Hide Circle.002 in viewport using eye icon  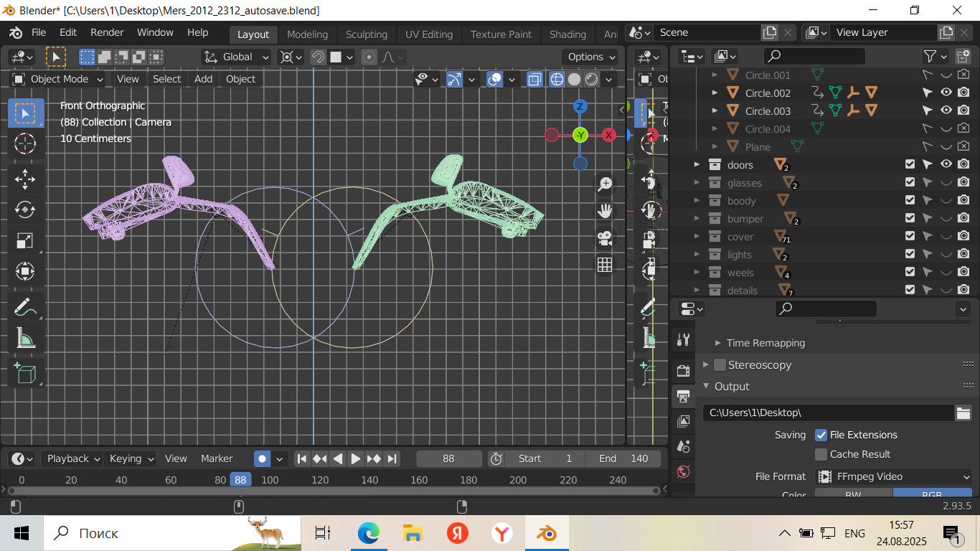coord(946,93)
